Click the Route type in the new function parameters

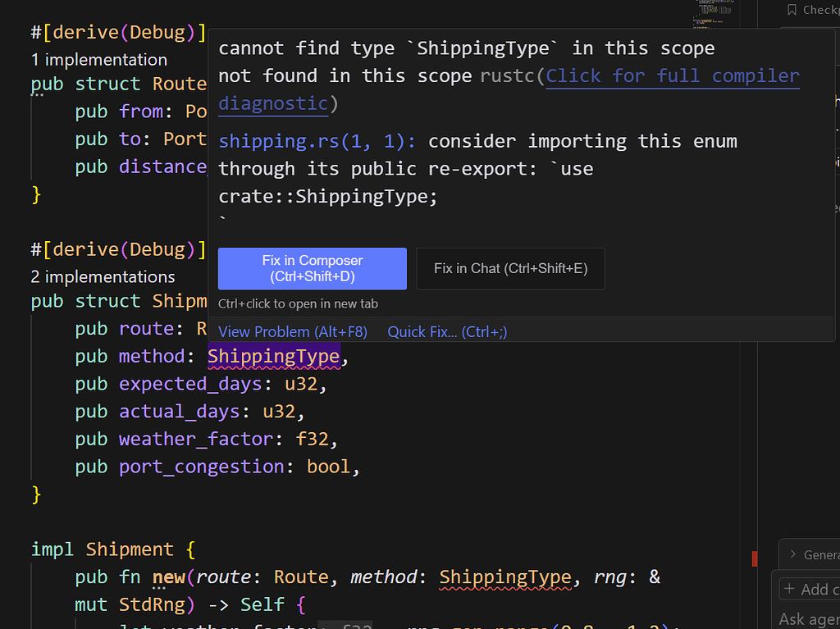[299, 577]
